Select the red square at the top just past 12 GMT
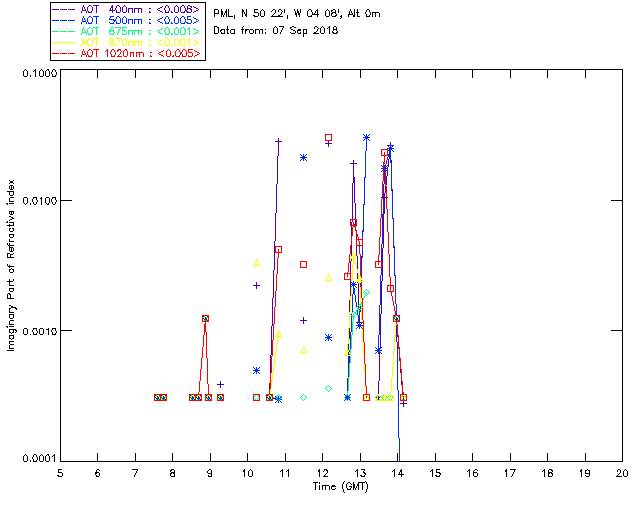The image size is (640, 512). coord(328,138)
